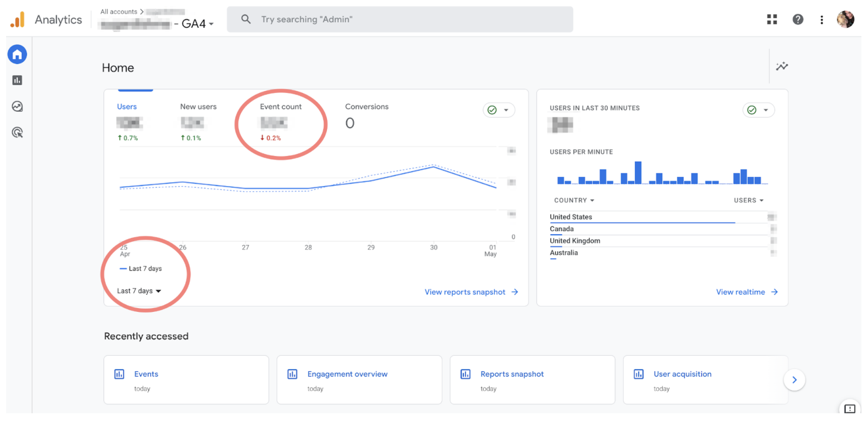Select the Event count metric tab
The image size is (868, 422).
coord(280,107)
